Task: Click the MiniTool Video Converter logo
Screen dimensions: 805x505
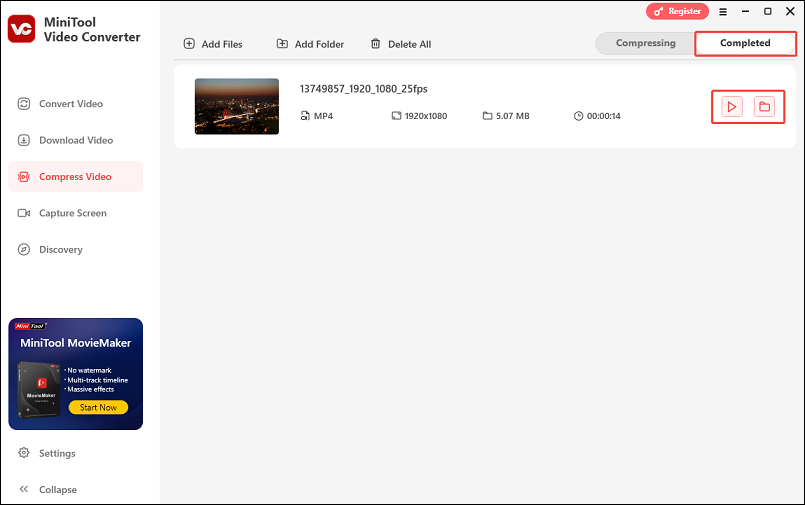Action: [x=21, y=29]
